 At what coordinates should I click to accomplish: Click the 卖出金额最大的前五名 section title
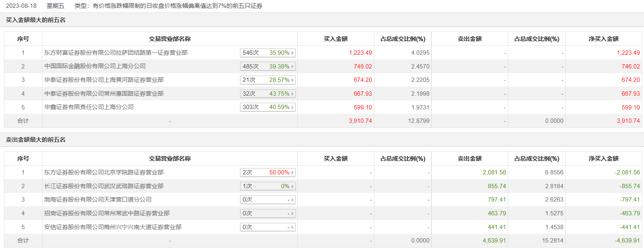pos(36,140)
